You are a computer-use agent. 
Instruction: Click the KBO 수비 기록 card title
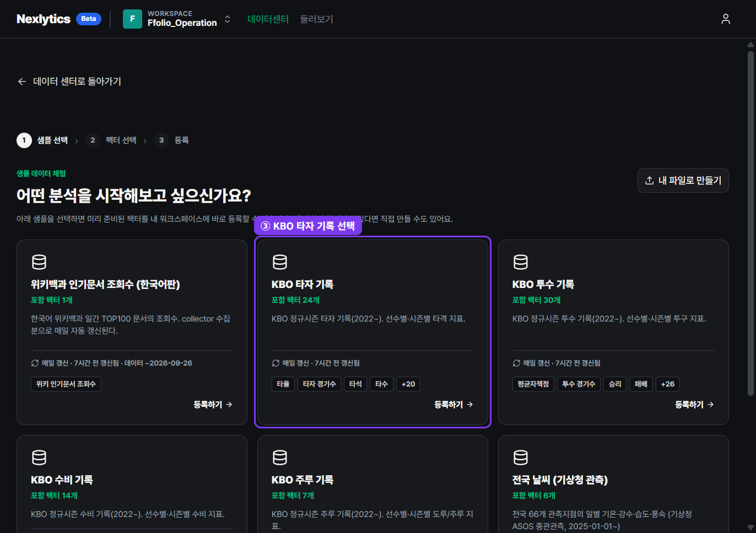[x=62, y=480]
